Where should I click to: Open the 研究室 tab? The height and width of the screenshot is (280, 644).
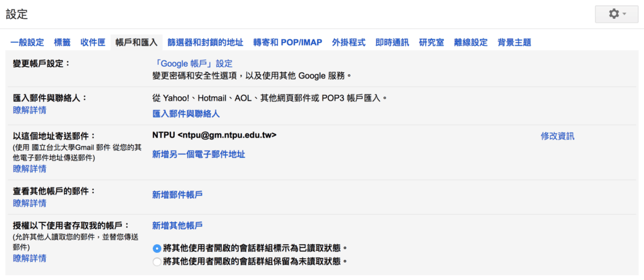[x=431, y=43]
